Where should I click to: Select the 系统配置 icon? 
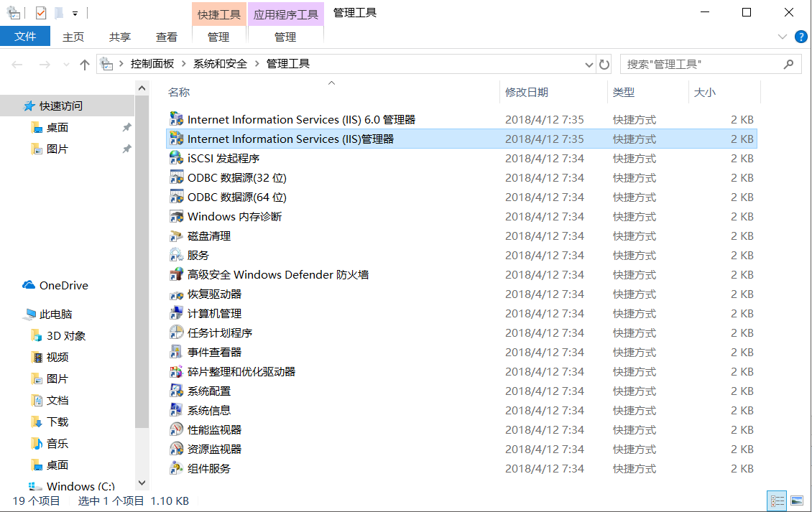pos(177,391)
